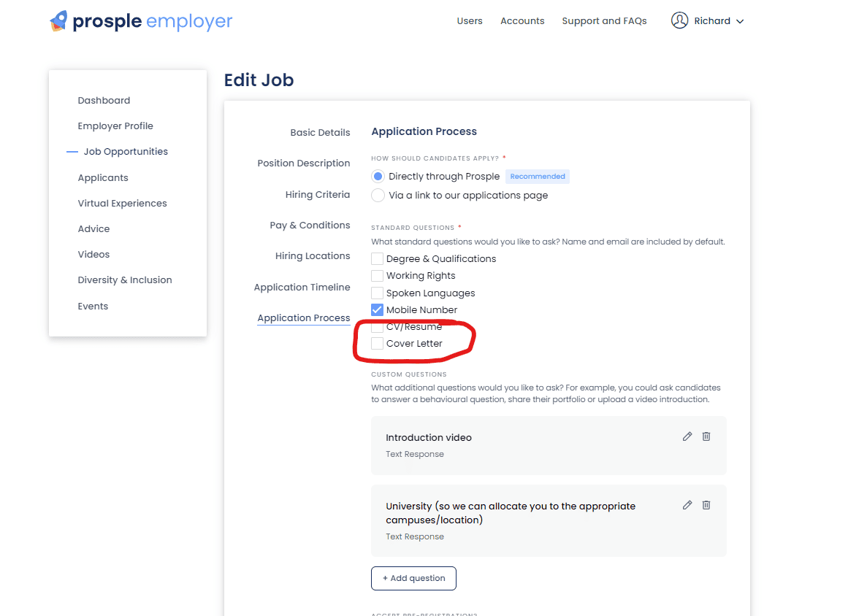867x616 pixels.
Task: Go to Support and FAQs
Action: 604,21
